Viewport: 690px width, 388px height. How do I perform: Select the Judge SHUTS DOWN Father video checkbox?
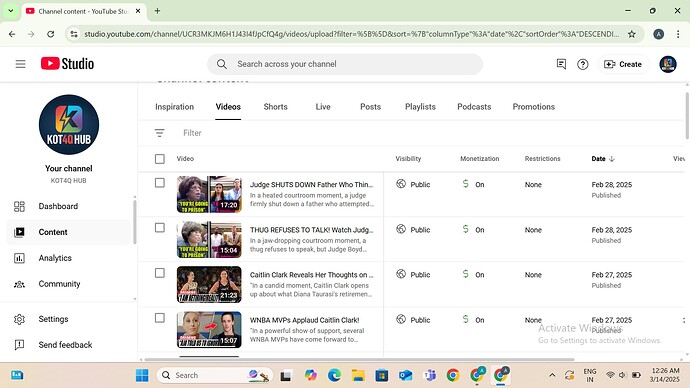(160, 183)
